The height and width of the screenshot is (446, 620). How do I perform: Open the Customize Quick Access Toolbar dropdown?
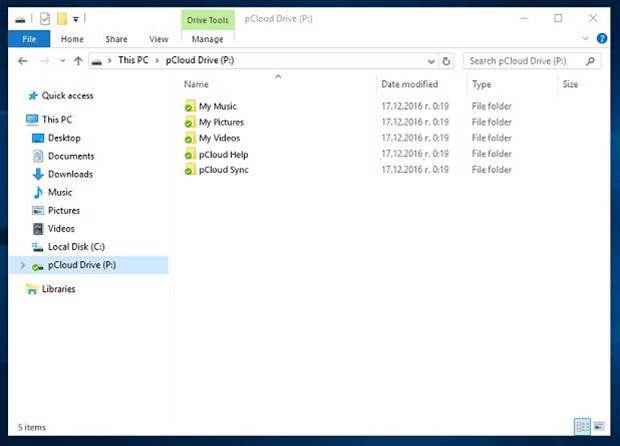point(76,19)
